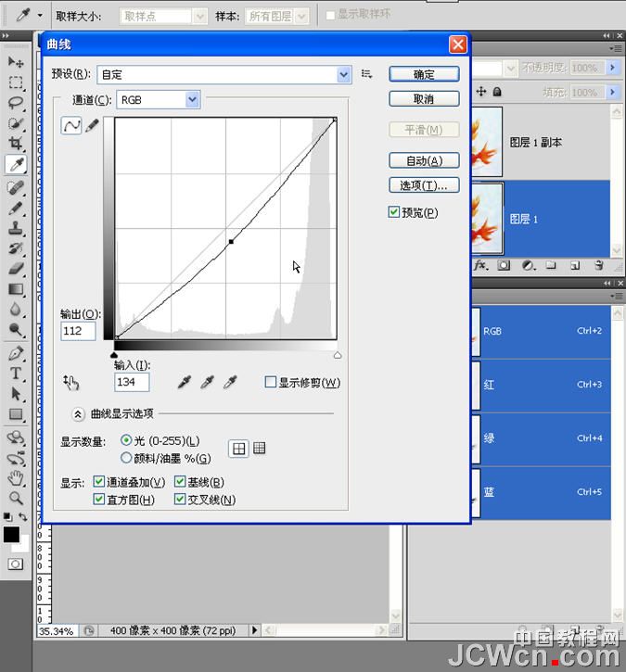Select the Dodge tool
This screenshot has height=672, width=626.
pyautogui.click(x=16, y=330)
